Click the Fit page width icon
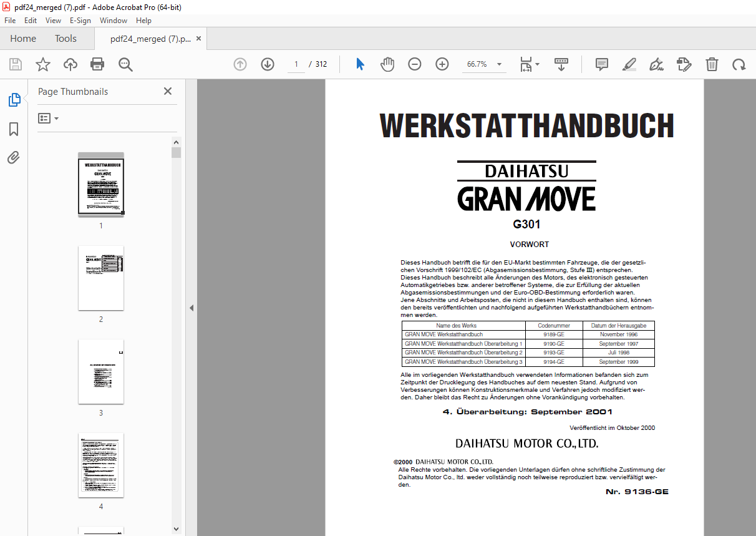The height and width of the screenshot is (536, 756). point(526,64)
